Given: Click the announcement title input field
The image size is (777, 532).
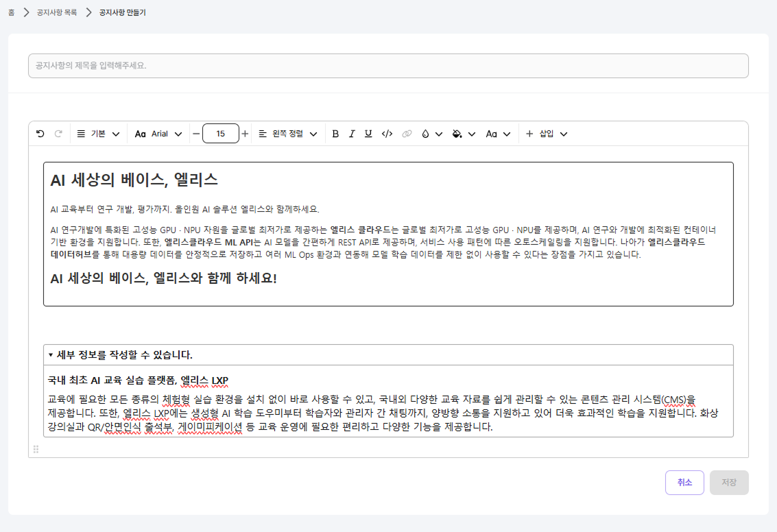Looking at the screenshot, I should pos(388,66).
